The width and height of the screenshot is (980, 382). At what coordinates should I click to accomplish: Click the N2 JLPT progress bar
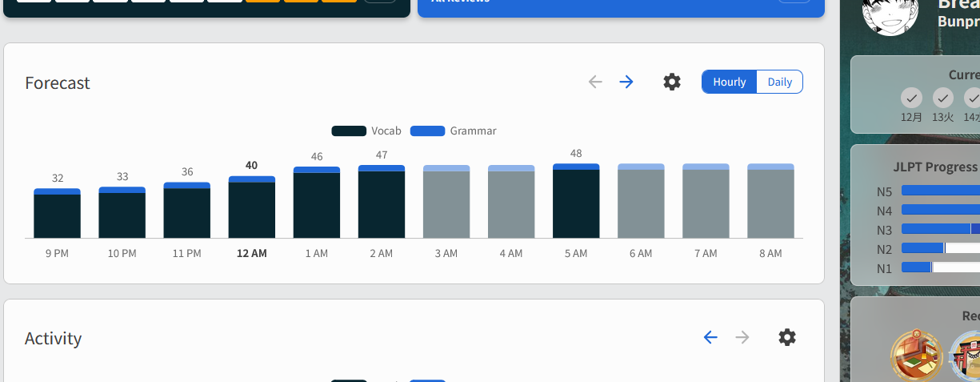(940, 248)
